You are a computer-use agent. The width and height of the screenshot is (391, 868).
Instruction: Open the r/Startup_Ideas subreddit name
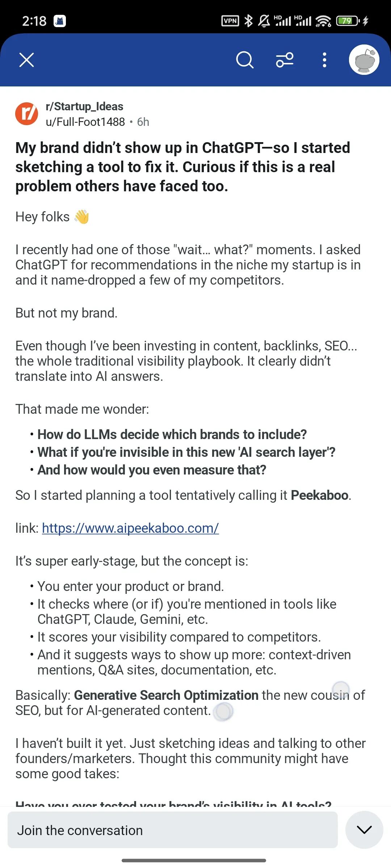point(84,106)
